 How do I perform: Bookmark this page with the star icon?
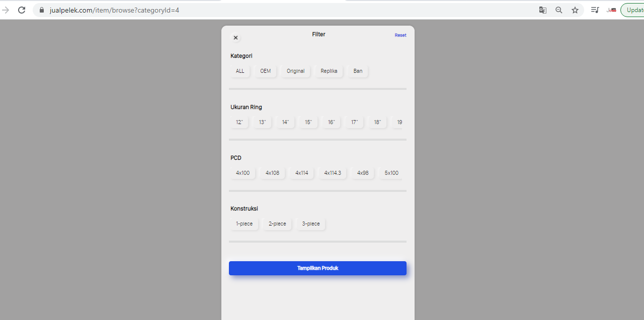coord(575,10)
